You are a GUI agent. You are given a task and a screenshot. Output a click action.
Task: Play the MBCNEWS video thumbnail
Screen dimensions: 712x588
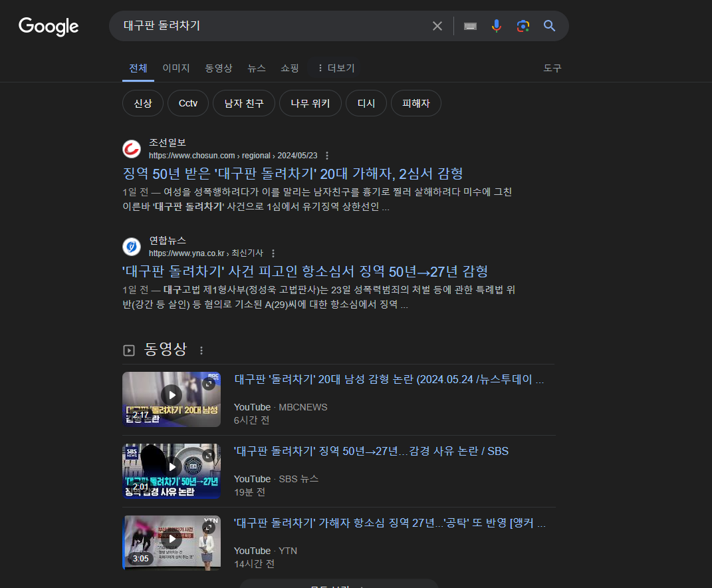[172, 399]
